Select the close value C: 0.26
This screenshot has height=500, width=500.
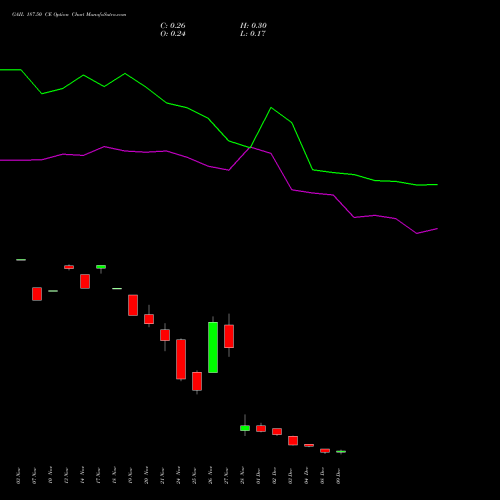pyautogui.click(x=173, y=26)
